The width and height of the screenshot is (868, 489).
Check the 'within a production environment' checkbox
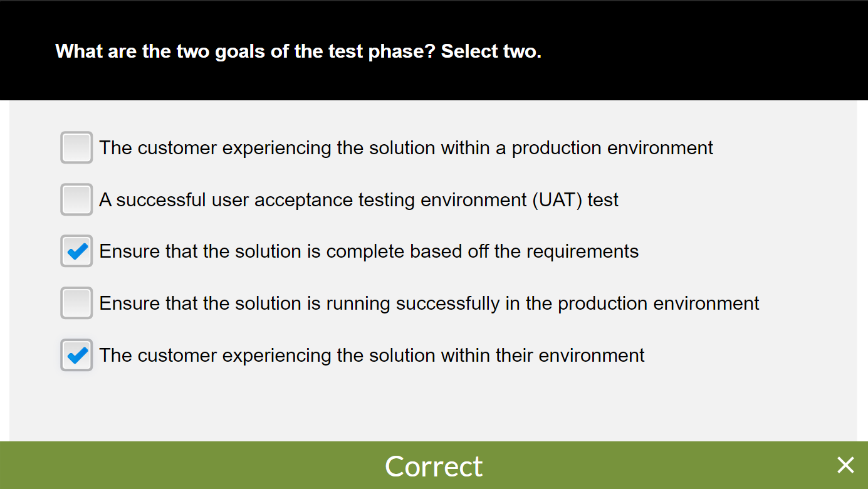pos(76,148)
